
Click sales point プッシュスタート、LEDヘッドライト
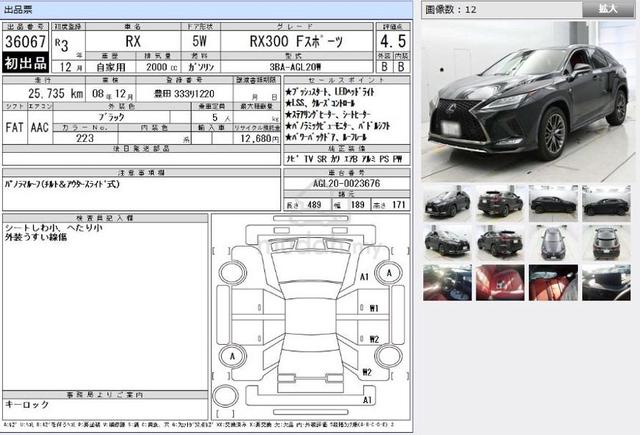[x=329, y=92]
